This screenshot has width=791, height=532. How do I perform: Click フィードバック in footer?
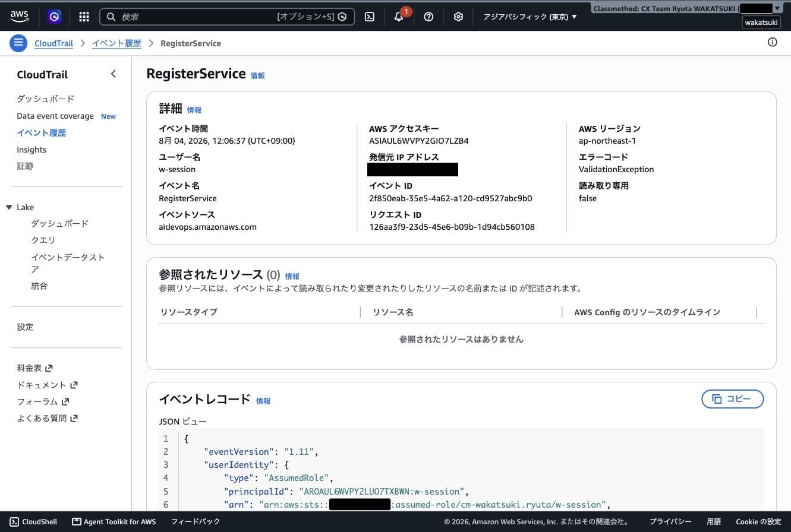[x=196, y=521]
